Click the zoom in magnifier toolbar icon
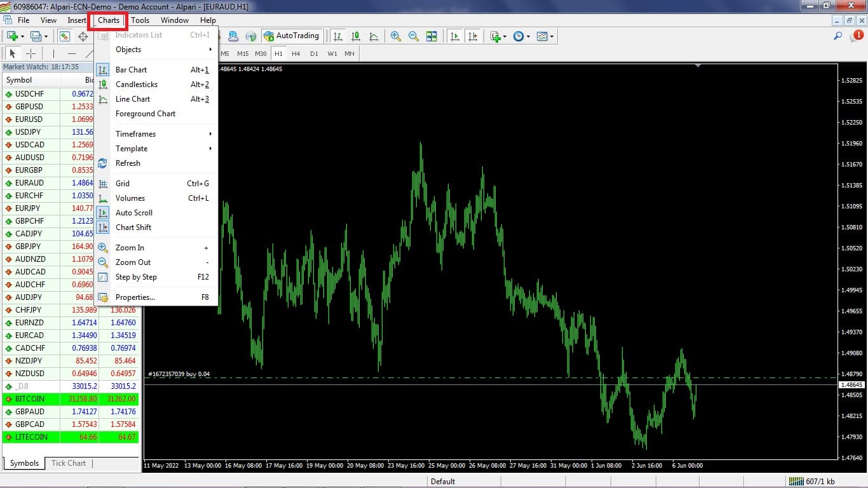The image size is (868, 488). [x=396, y=36]
